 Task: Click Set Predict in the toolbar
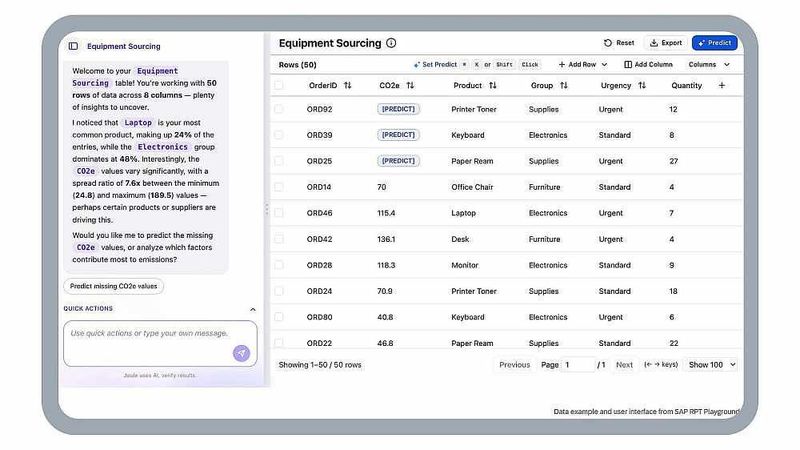pyautogui.click(x=435, y=65)
